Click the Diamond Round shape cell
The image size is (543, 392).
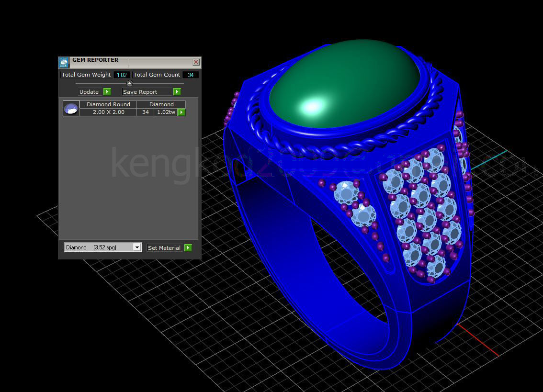coord(108,104)
